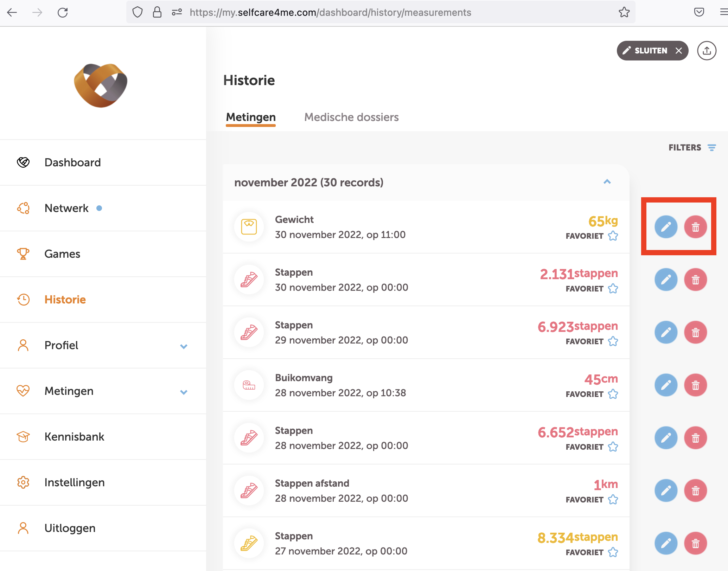Screen dimensions: 728x571
Task: Delete the Stappen afstand 1km record
Action: click(695, 491)
